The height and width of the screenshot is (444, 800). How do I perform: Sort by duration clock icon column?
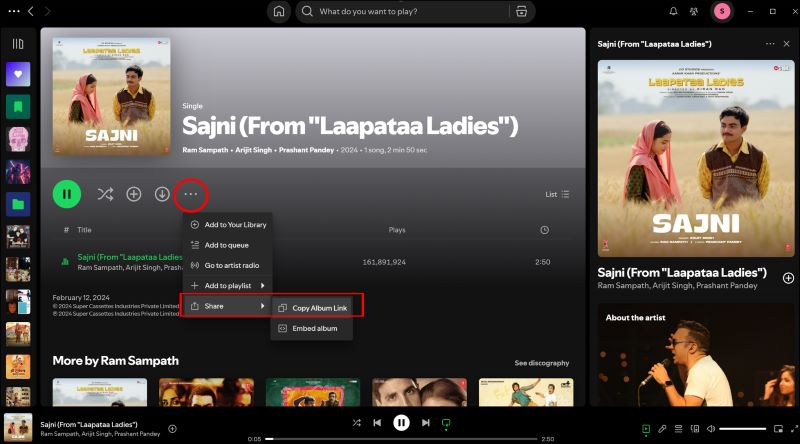544,230
